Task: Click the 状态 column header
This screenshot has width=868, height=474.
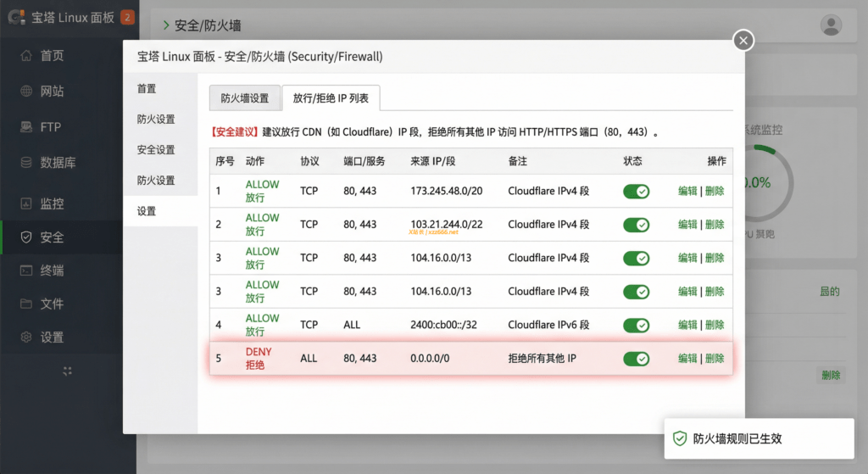Action: (x=632, y=161)
